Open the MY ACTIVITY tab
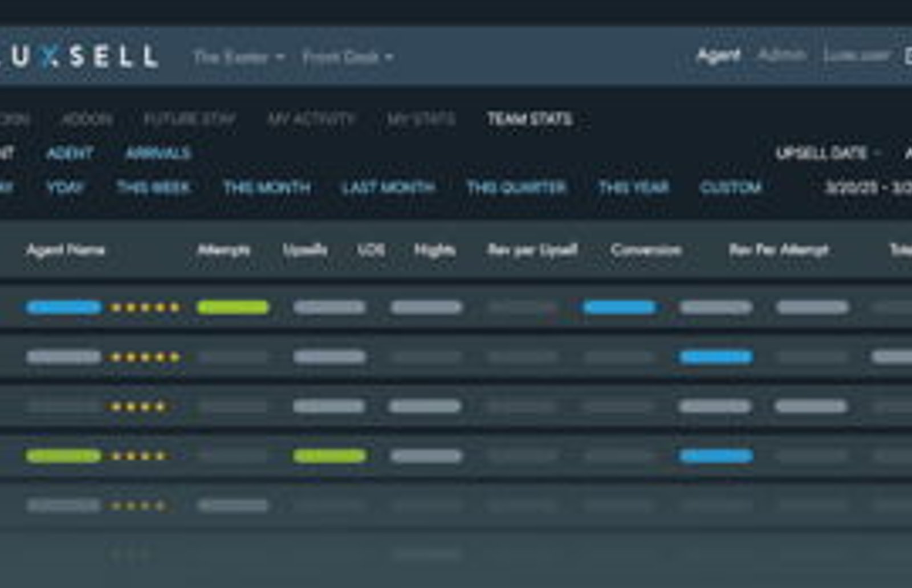This screenshot has width=912, height=588. [311, 119]
